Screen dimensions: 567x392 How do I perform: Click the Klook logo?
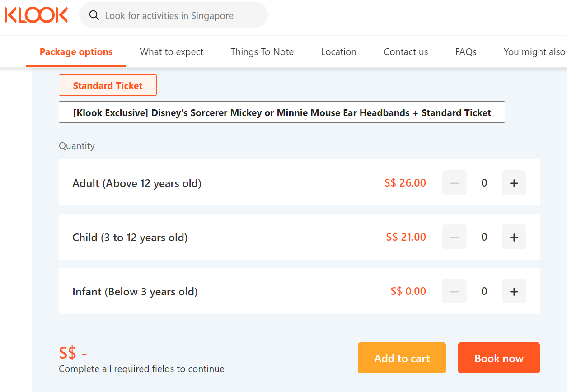[36, 15]
